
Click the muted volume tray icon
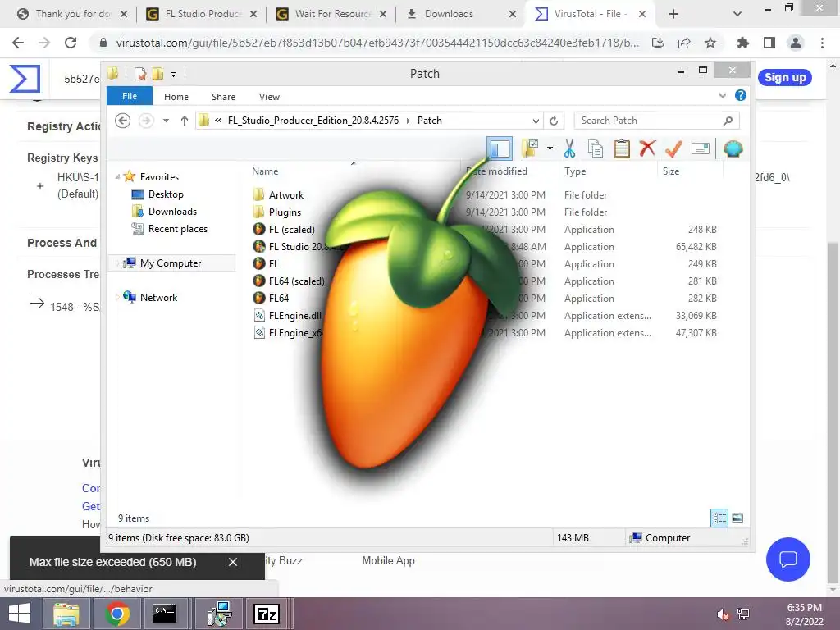coord(724,614)
